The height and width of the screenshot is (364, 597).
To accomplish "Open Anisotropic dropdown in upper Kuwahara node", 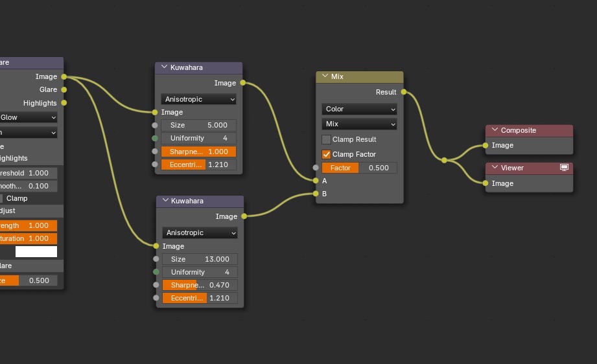I will (x=199, y=99).
